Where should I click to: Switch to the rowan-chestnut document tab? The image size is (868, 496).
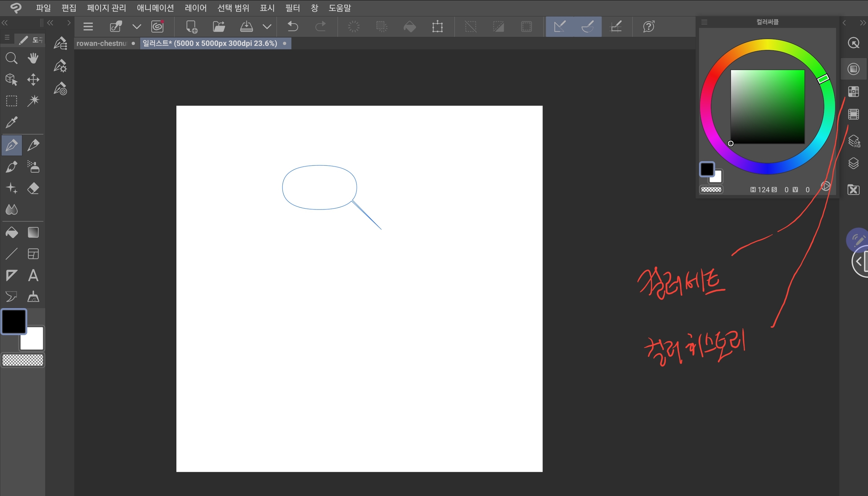101,44
